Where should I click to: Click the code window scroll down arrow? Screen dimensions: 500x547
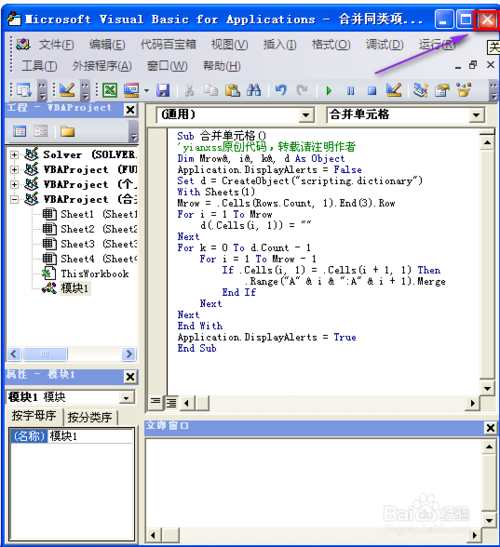[x=487, y=388]
